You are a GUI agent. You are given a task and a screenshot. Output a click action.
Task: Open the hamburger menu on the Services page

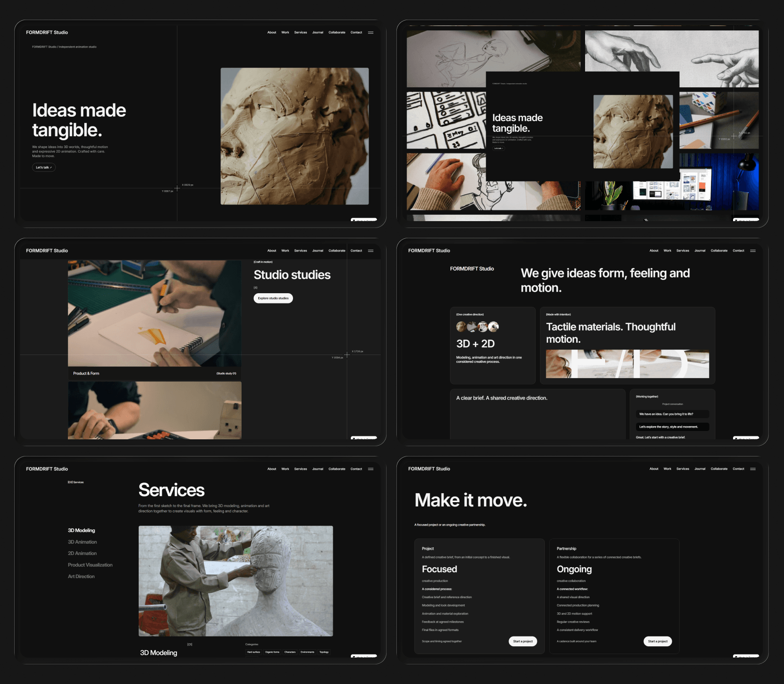(x=370, y=469)
